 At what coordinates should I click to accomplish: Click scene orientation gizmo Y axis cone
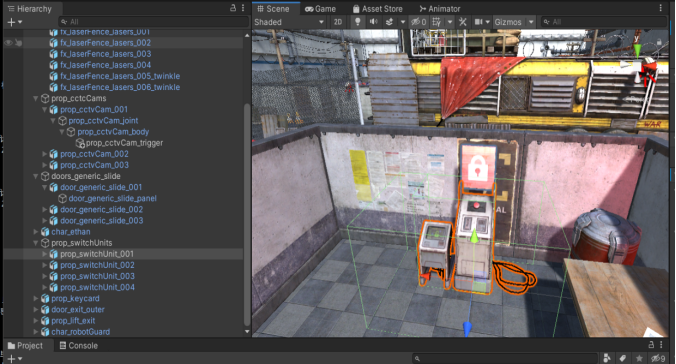point(637,50)
